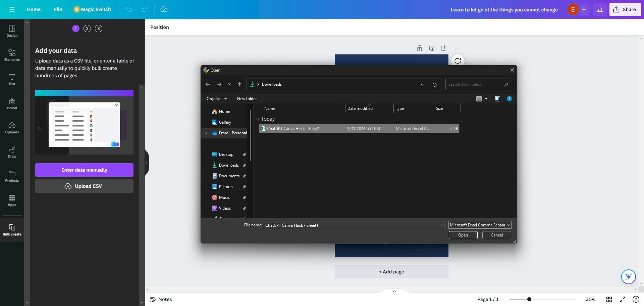Click the Share button

point(625,9)
